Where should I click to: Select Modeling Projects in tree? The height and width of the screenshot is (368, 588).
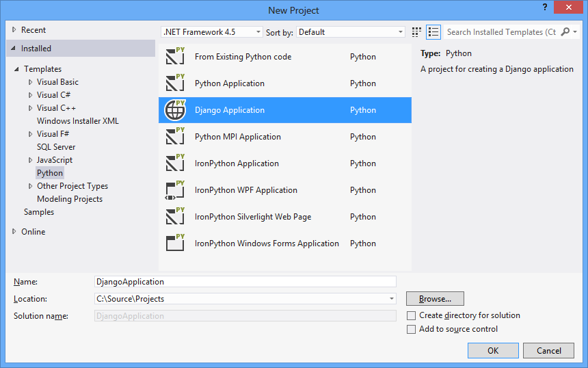click(70, 199)
